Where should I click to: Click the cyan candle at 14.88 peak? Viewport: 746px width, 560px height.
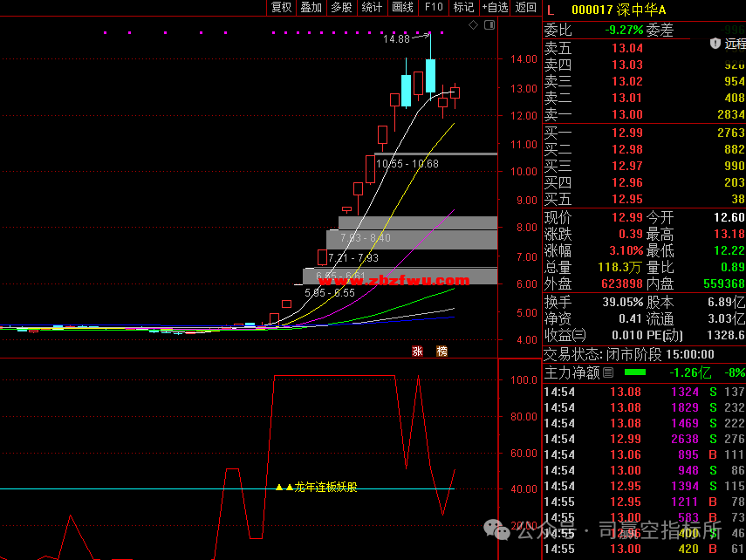[430, 76]
